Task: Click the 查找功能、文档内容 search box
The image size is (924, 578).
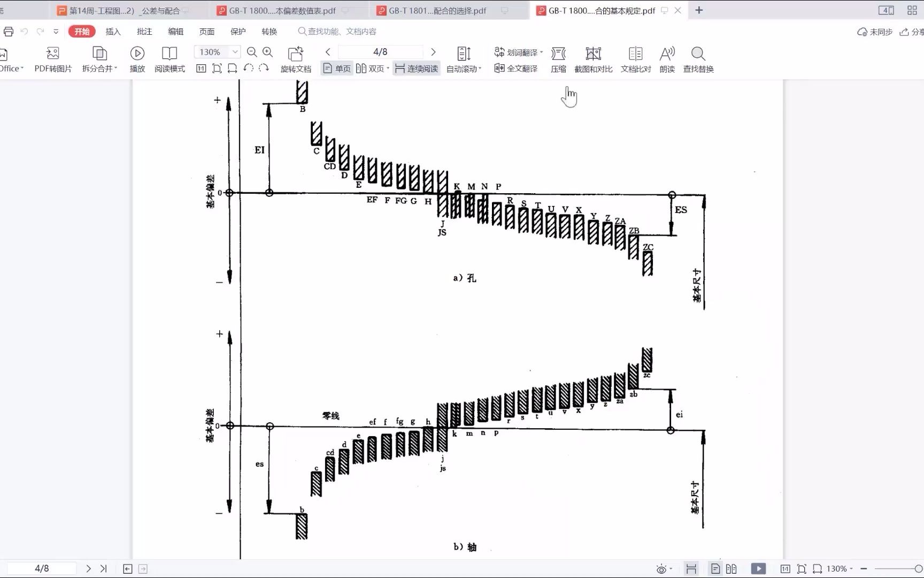Action: (x=337, y=32)
